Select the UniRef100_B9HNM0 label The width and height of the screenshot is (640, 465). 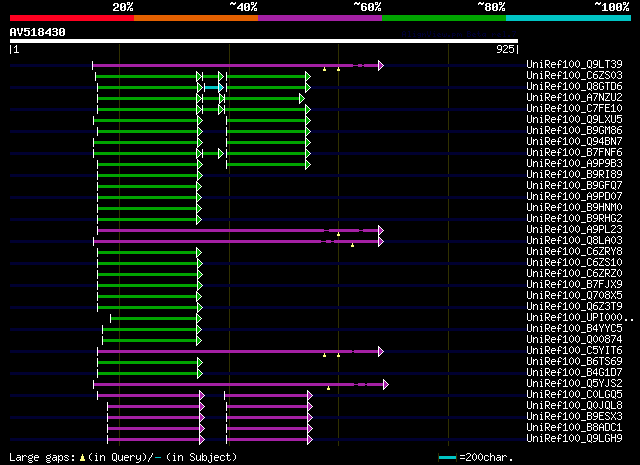pyautogui.click(x=574, y=208)
